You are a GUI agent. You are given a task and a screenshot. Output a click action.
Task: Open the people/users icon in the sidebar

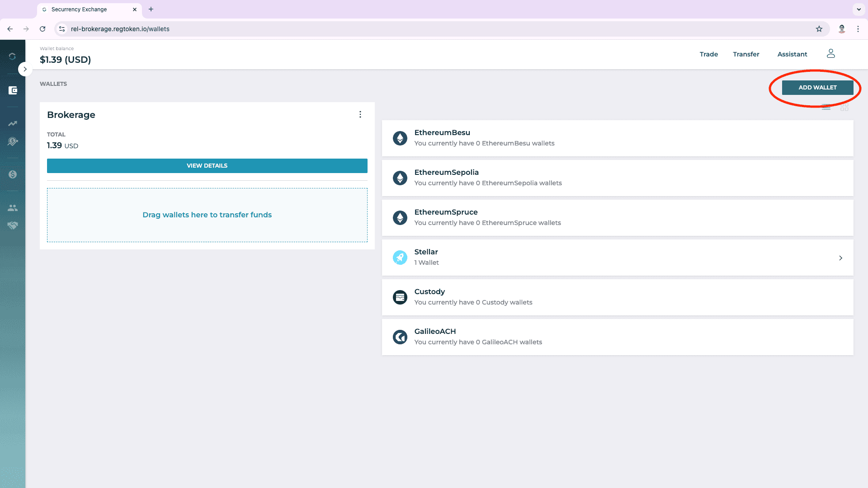13,208
